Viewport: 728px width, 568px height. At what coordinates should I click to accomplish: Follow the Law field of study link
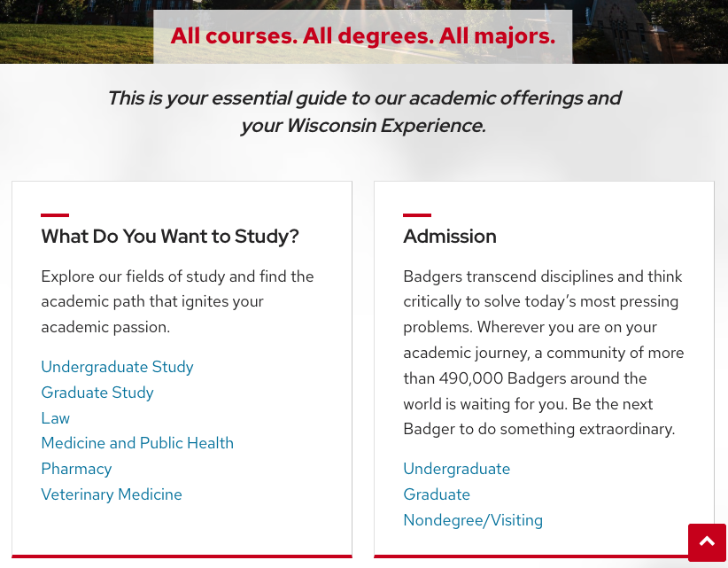[55, 418]
